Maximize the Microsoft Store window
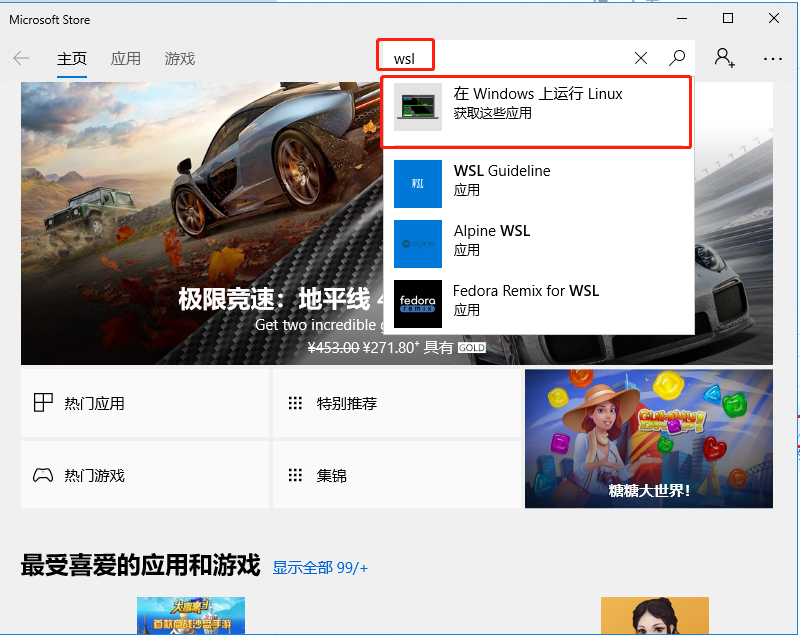The width and height of the screenshot is (800, 636). [728, 18]
